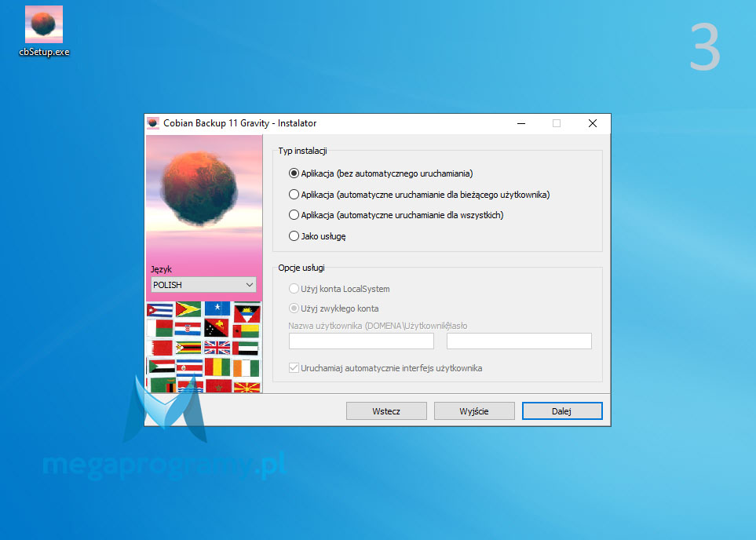Close the Cobian Backup installer window
Viewport: 756px width, 540px height.
tap(593, 123)
